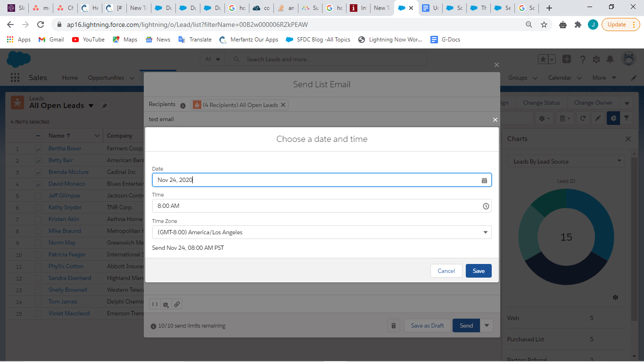Expand the Send button dropdown arrow
Image resolution: width=644 pixels, height=362 pixels.
(487, 326)
